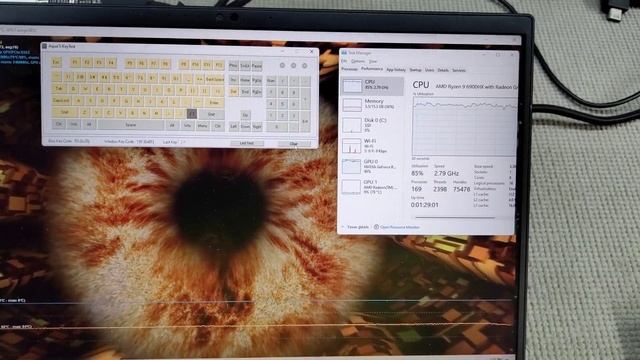Switch to the Processes tab
Viewport: 640px width, 360px height.
pyautogui.click(x=349, y=69)
